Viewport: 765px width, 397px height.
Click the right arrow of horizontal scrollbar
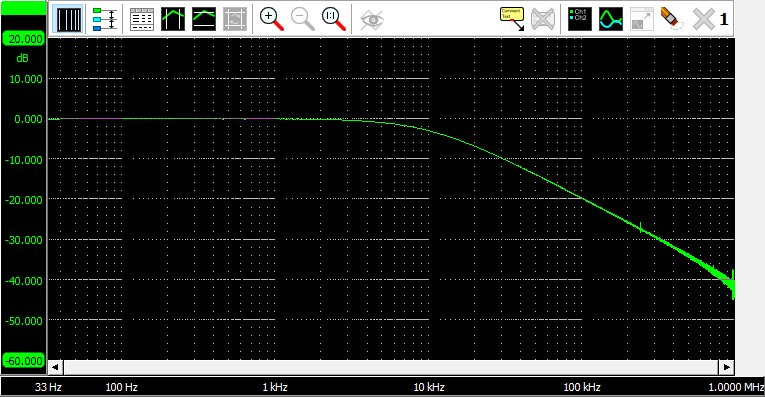(x=726, y=367)
